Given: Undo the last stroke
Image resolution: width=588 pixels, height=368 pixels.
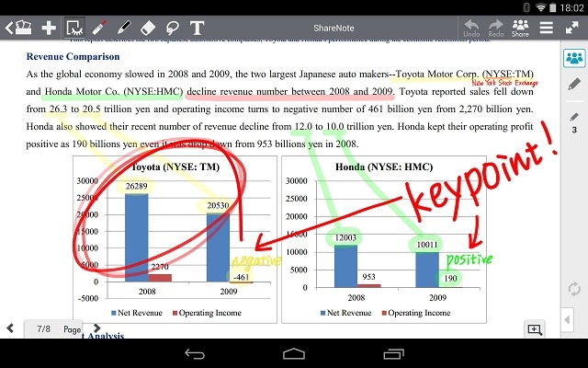Looking at the screenshot, I should pyautogui.click(x=471, y=29).
